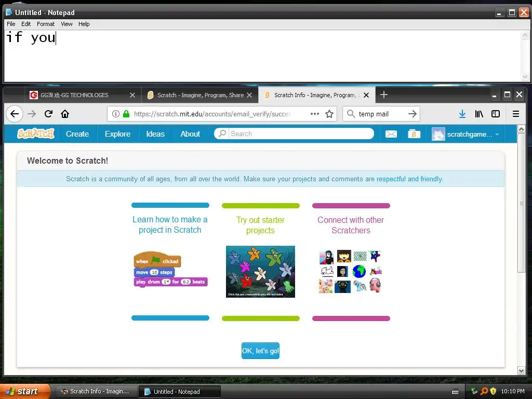This screenshot has width=532, height=399.
Task: Click the 10:10 PM taskbar clock
Action: [x=512, y=391]
